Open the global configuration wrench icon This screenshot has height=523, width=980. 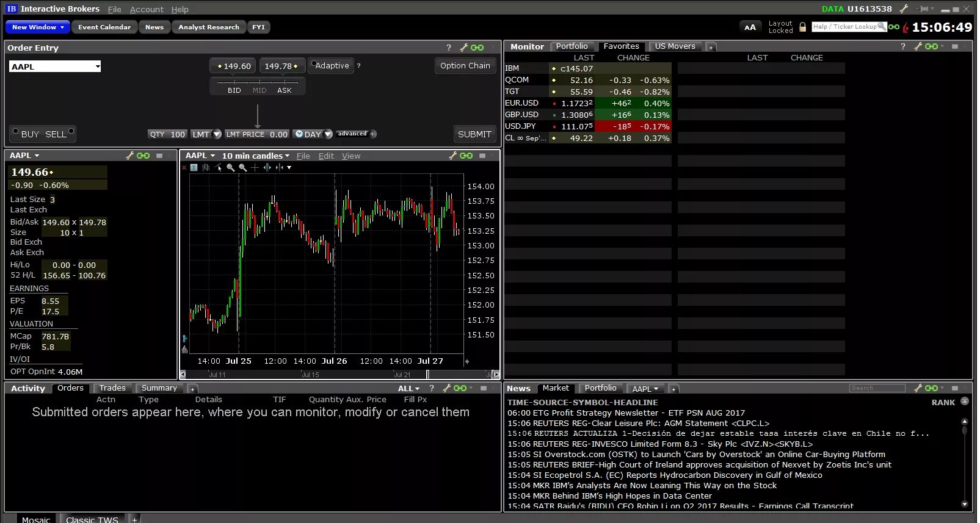pyautogui.click(x=904, y=9)
